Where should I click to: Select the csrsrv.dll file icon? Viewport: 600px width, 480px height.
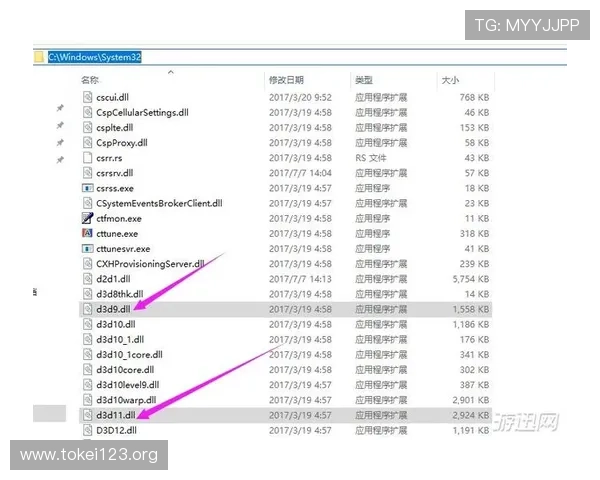click(x=88, y=173)
